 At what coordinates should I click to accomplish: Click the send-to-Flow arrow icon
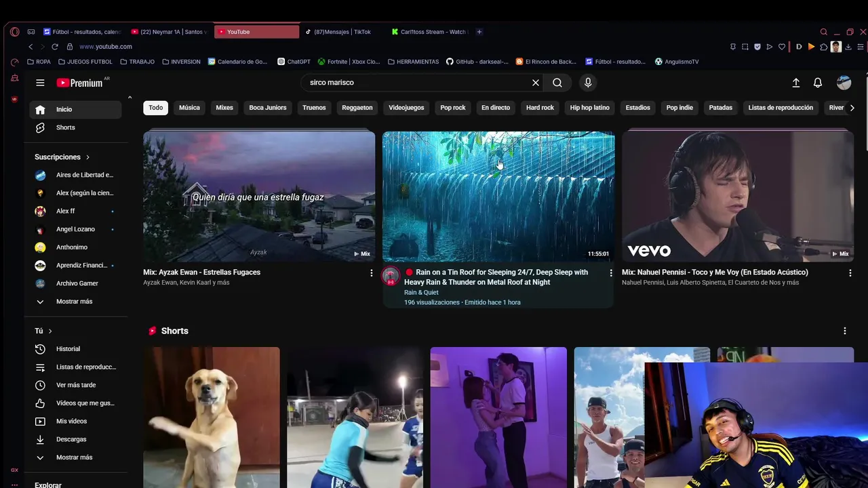pos(770,47)
